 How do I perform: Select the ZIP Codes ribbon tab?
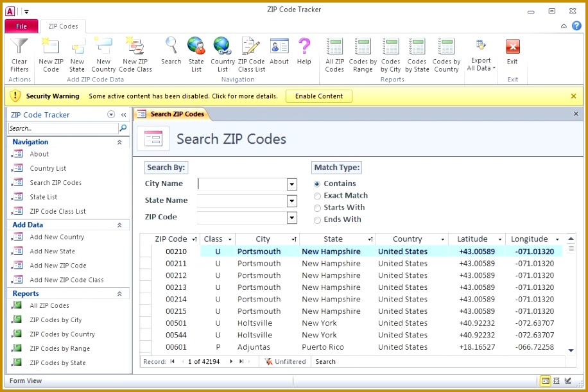[x=63, y=26]
